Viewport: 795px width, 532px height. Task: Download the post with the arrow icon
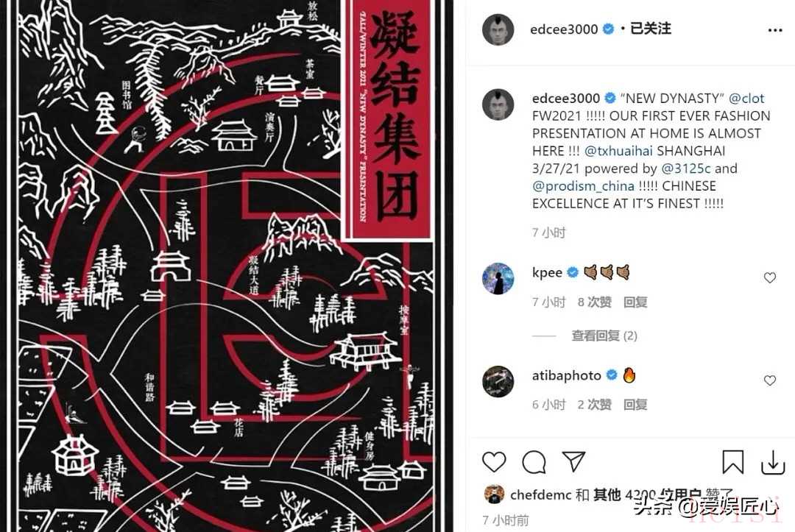pos(773,461)
